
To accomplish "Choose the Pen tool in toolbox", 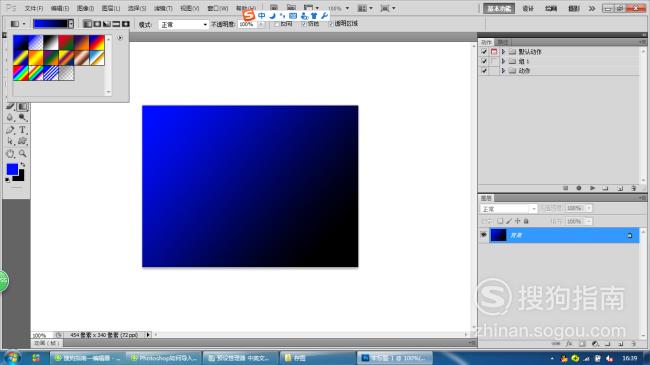I will click(10, 130).
